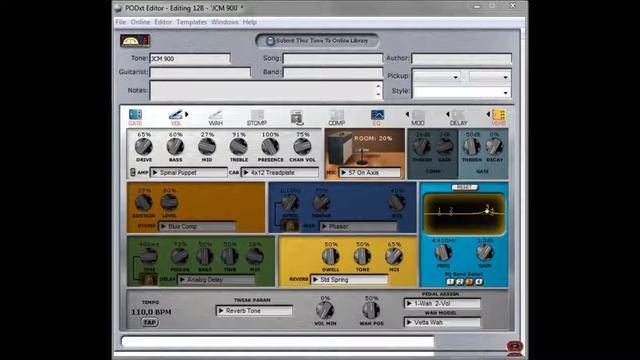Image resolution: width=640 pixels, height=360 pixels.
Task: Select EQ band 1
Action: coord(450,282)
